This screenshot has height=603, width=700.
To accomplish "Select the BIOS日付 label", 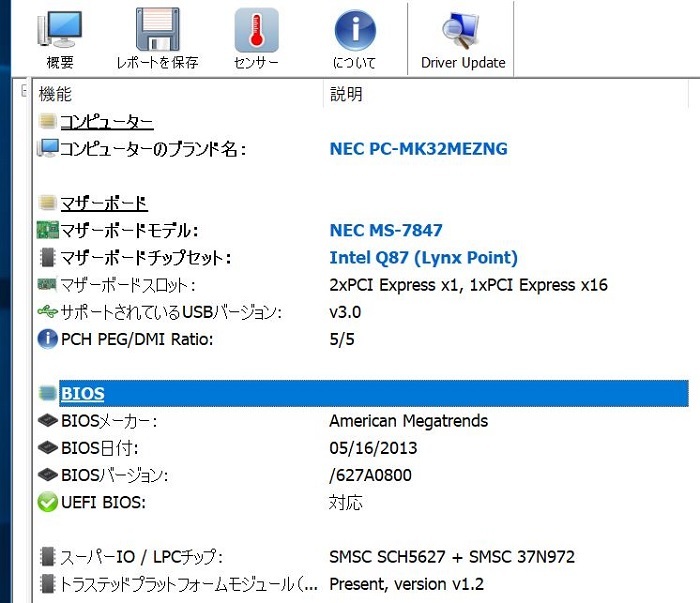I will click(100, 448).
